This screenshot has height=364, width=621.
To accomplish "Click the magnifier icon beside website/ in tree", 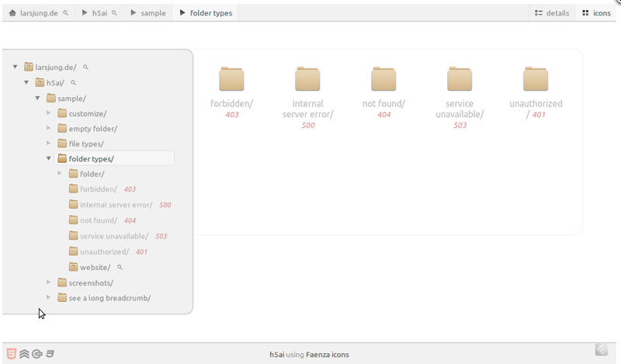I will pyautogui.click(x=120, y=268).
